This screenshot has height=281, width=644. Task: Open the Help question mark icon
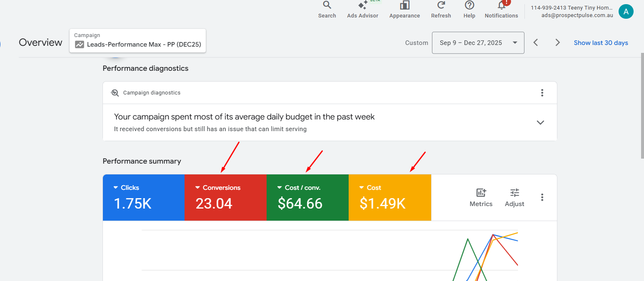click(469, 5)
